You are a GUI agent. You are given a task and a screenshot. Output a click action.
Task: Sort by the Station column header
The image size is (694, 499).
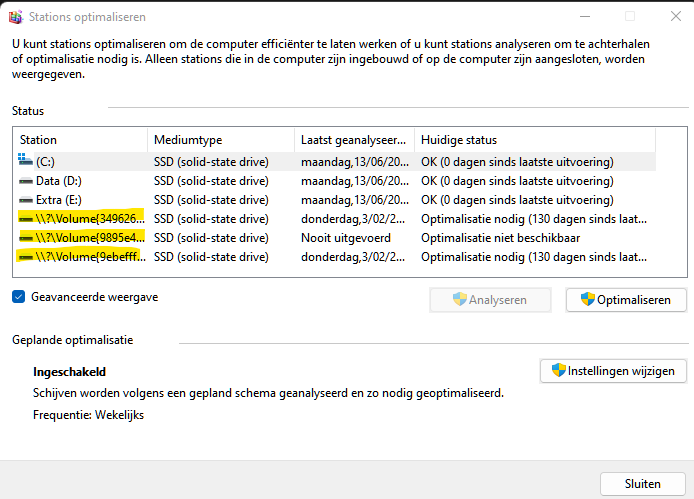pos(80,140)
